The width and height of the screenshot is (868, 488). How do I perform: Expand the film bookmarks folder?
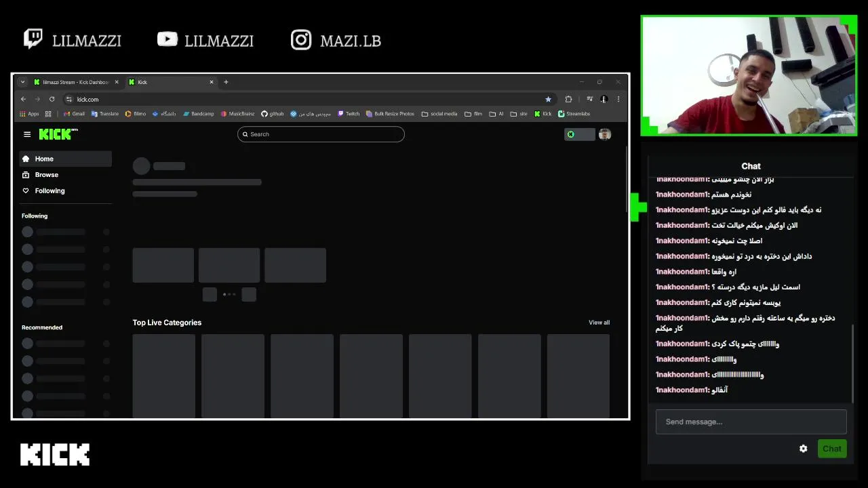473,114
